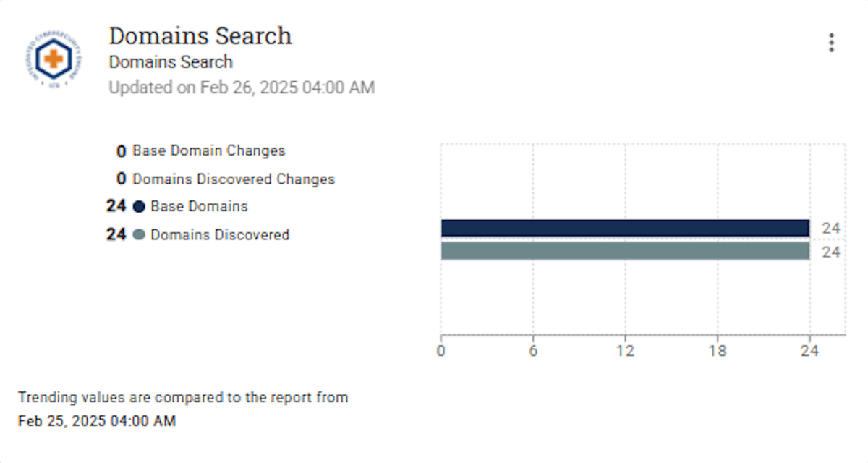Toggle the Domains Discovered legend label

click(x=220, y=235)
